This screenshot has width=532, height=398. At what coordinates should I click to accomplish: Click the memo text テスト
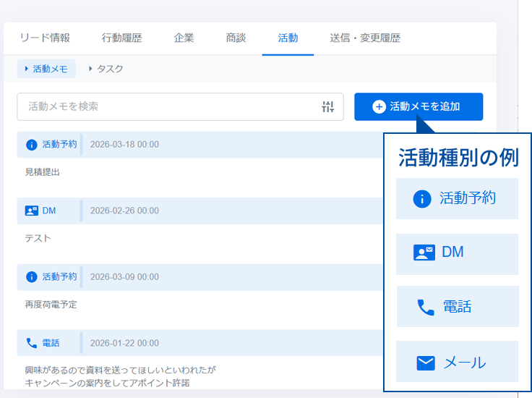click(38, 238)
